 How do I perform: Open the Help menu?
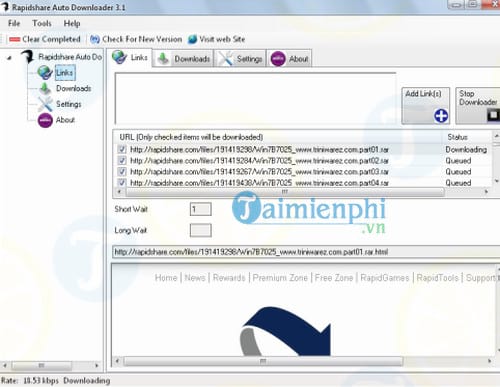click(x=72, y=23)
